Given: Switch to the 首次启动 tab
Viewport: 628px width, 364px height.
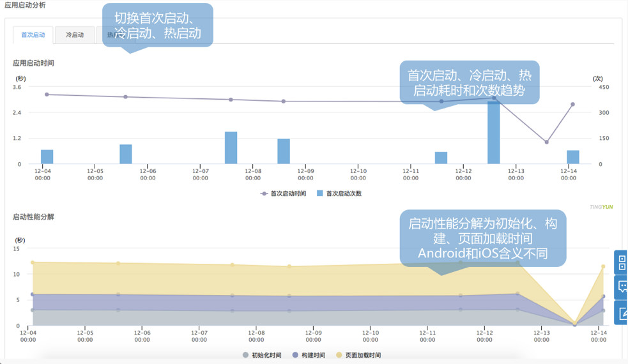Looking at the screenshot, I should (33, 34).
